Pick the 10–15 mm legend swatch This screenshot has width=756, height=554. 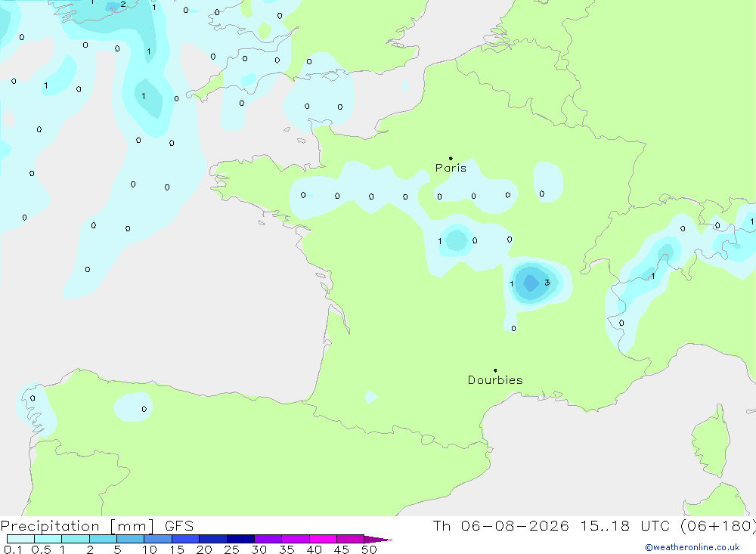(x=158, y=539)
